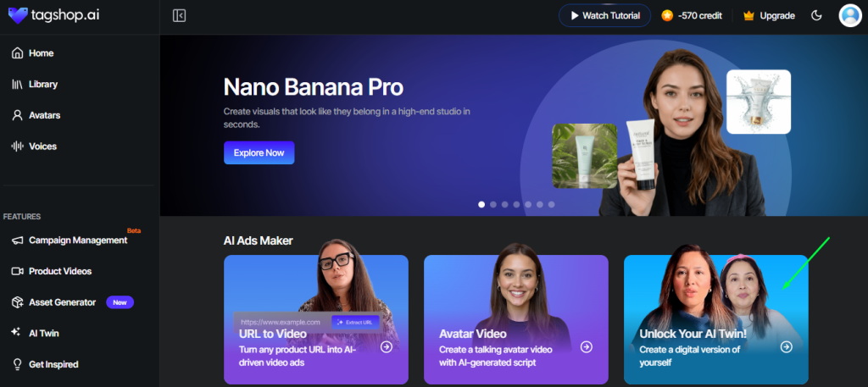Select the last carousel dot
The width and height of the screenshot is (868, 387).
(551, 205)
